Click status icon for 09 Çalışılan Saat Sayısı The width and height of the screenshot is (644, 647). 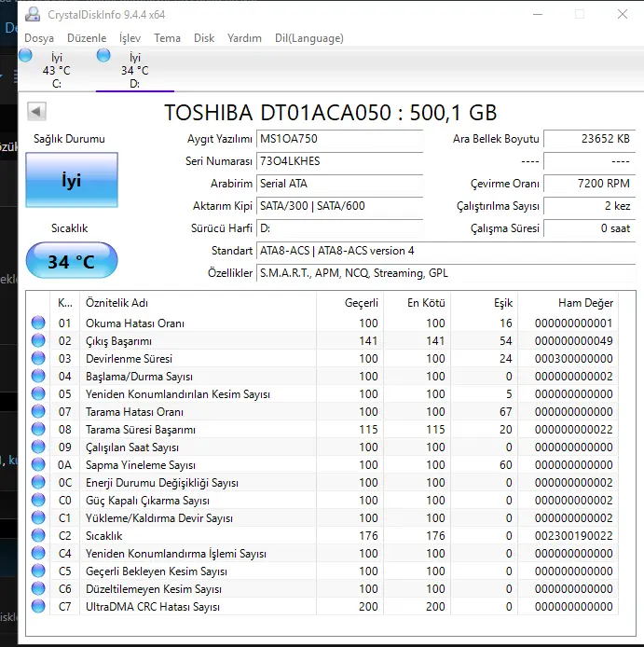(x=38, y=447)
